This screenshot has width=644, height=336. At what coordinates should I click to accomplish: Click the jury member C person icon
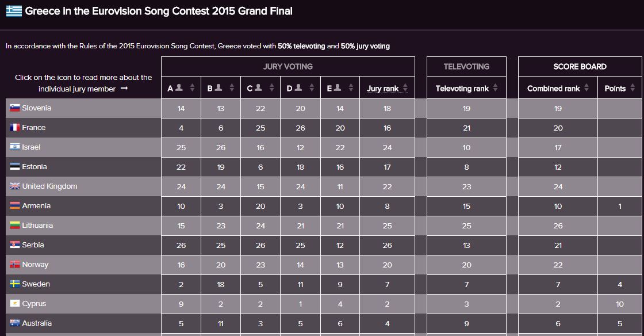click(258, 87)
